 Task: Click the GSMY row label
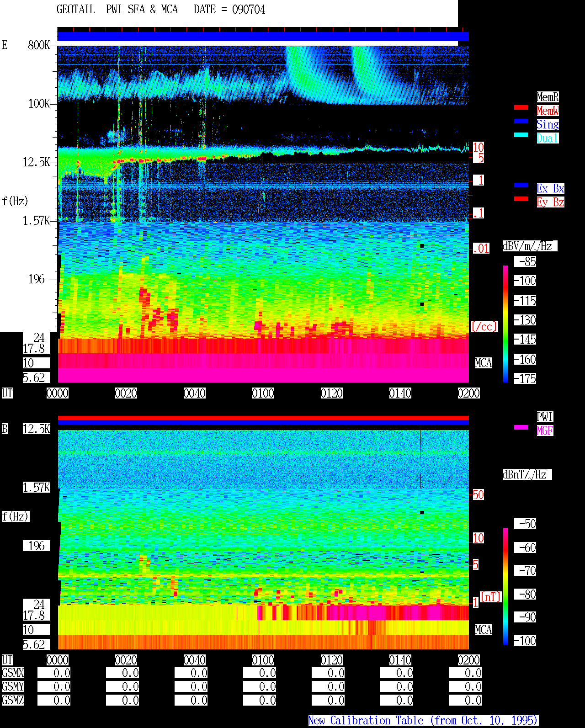click(13, 686)
